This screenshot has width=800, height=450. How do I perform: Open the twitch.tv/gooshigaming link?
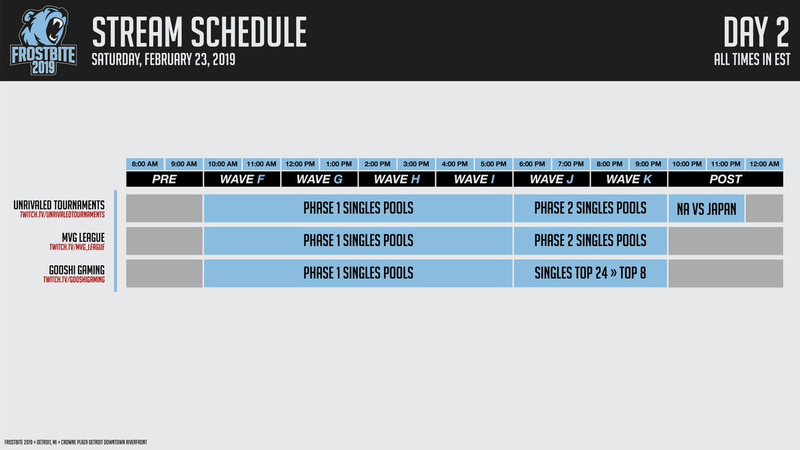click(x=74, y=280)
